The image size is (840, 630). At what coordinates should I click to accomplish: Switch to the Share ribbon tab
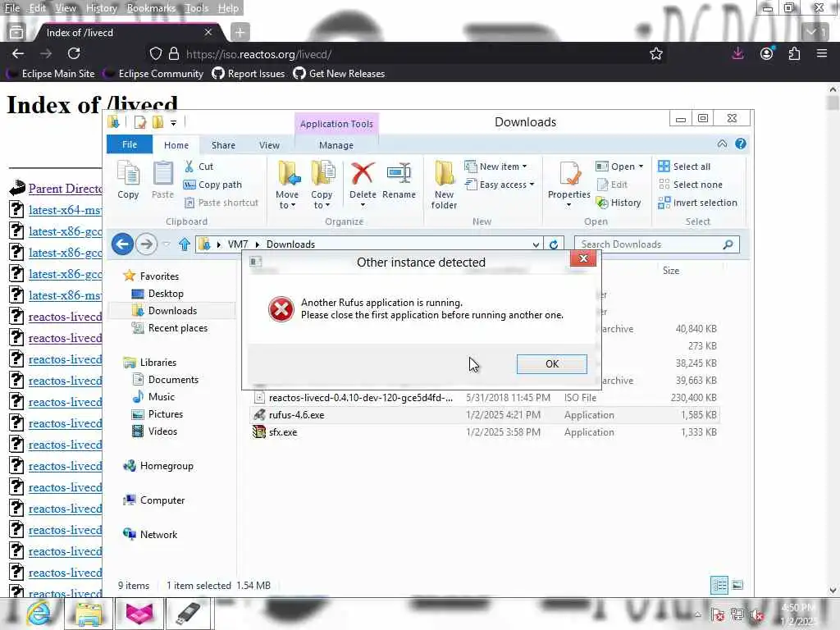coord(223,145)
